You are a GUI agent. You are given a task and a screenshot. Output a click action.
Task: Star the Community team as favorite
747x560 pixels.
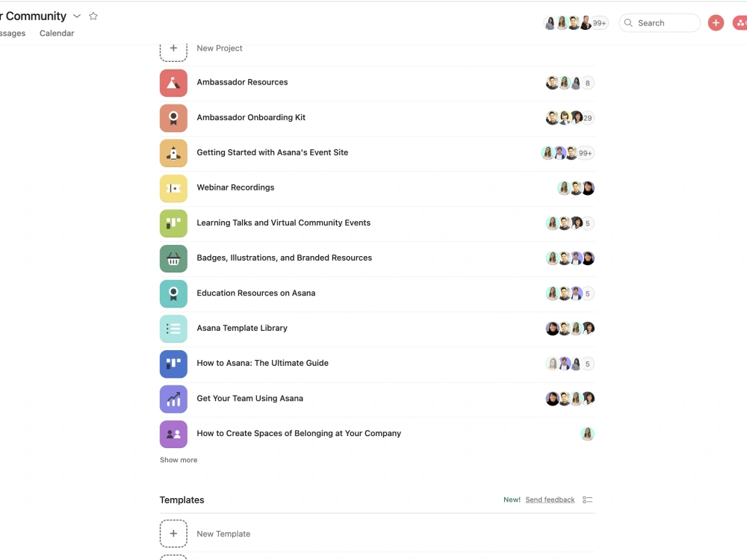[93, 16]
